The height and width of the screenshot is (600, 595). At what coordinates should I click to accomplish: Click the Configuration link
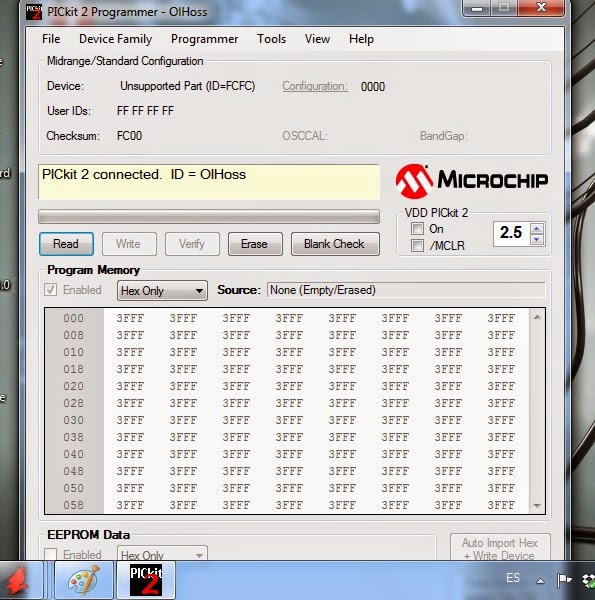[315, 86]
